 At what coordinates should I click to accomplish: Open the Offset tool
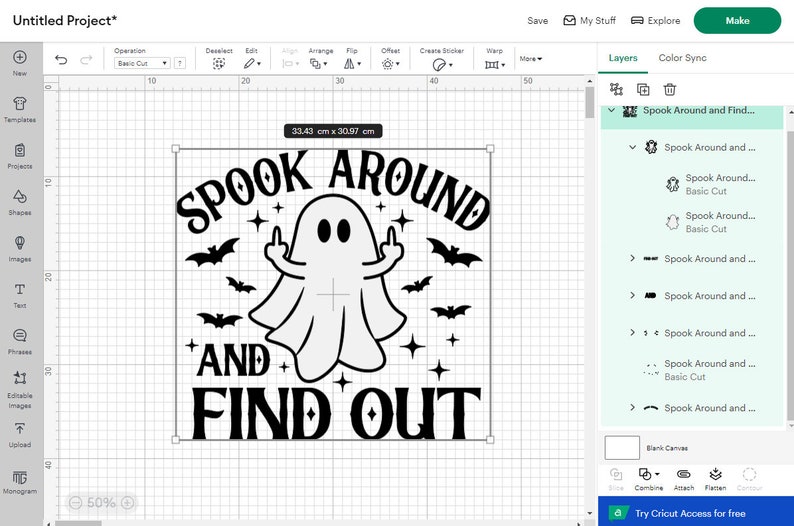(390, 64)
